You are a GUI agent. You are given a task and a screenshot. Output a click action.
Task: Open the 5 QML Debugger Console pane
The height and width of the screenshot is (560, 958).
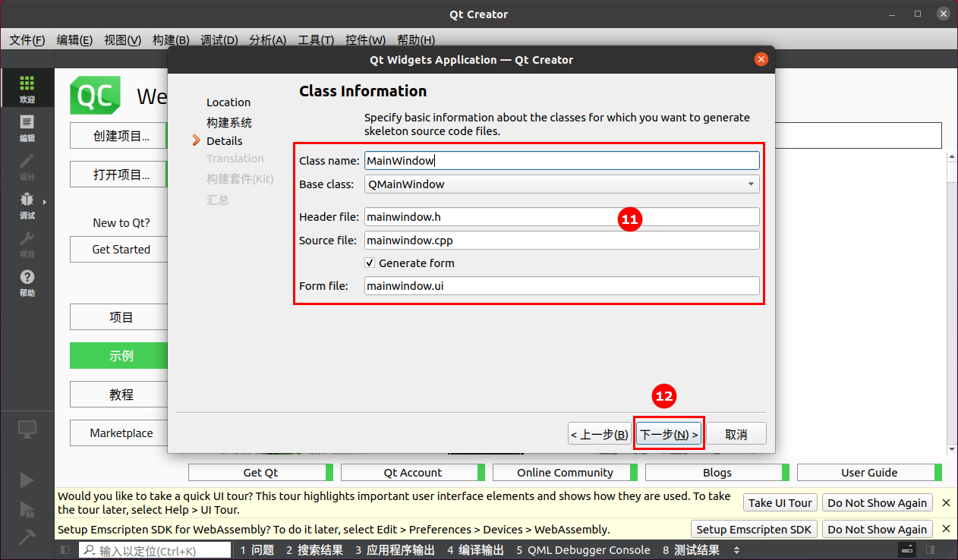click(583, 550)
